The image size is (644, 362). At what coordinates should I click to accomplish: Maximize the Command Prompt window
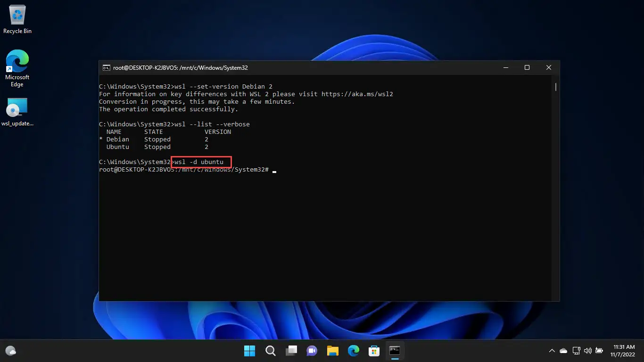tap(527, 68)
